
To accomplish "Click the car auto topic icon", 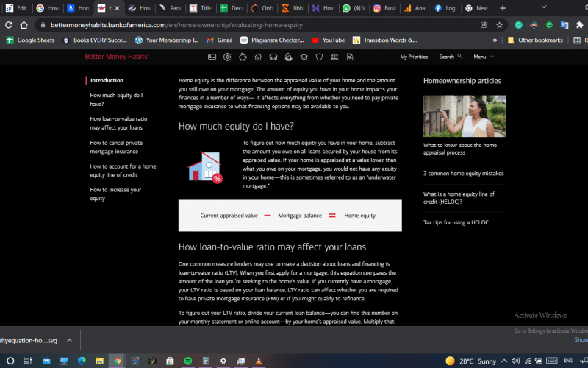I will (x=273, y=57).
